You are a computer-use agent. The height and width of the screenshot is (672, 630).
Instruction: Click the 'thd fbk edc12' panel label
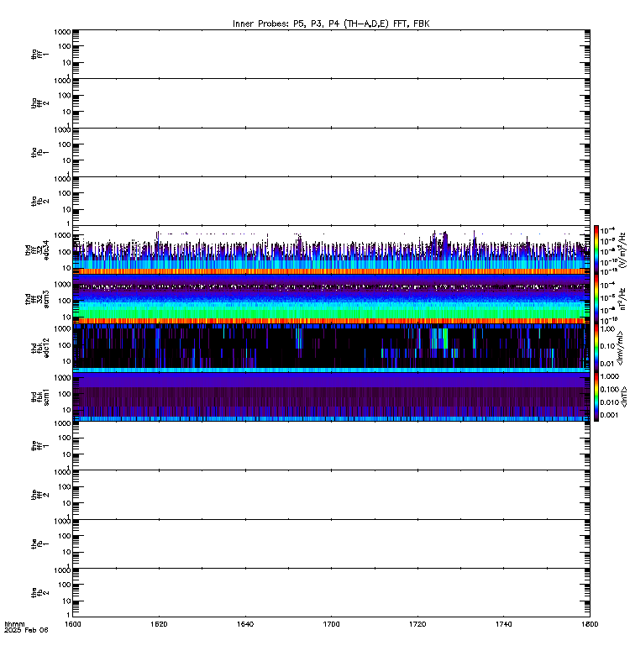pyautogui.click(x=40, y=348)
